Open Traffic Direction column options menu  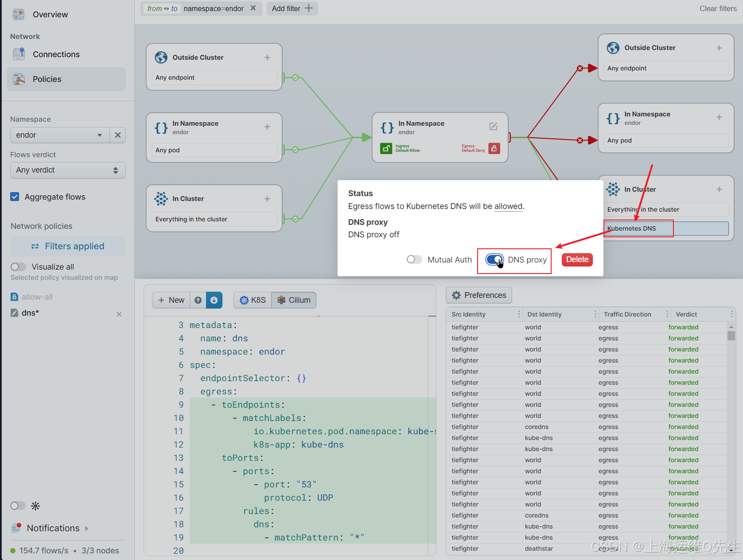[x=667, y=314]
